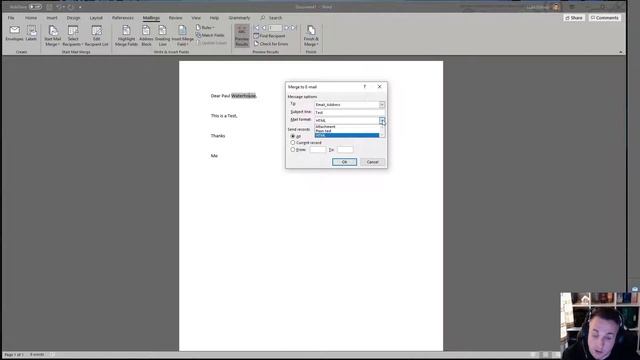Viewport: 640px width, 360px height.
Task: Open the Labels tool in the ribbon
Action: point(31,33)
